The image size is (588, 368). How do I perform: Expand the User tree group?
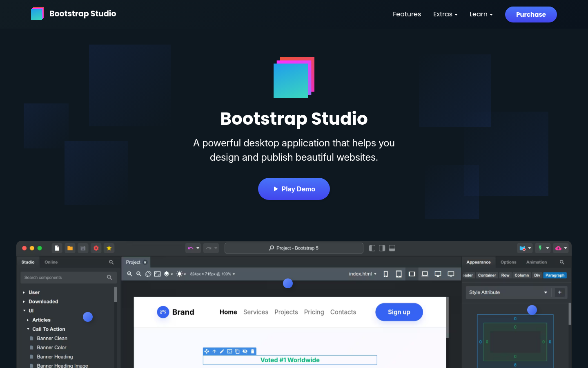pos(24,292)
